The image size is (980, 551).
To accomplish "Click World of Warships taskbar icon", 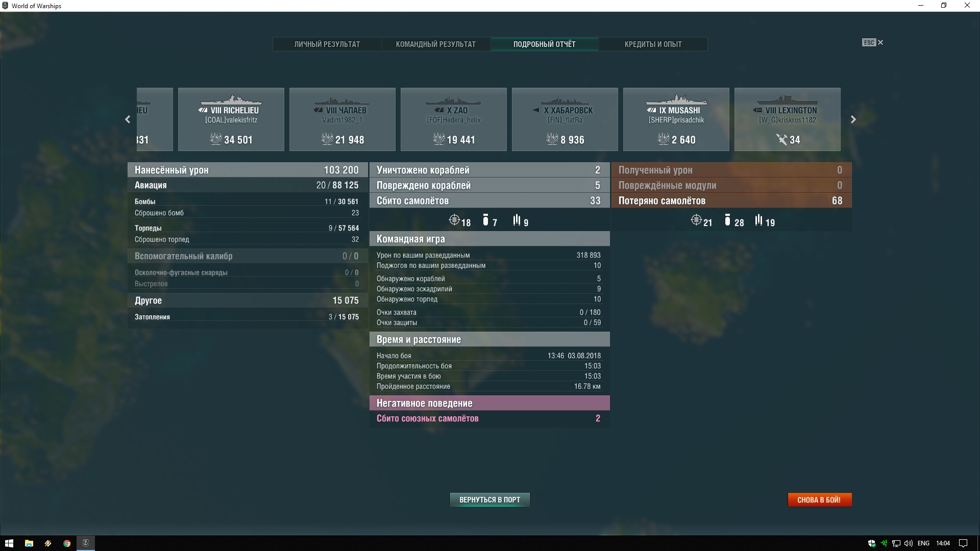I will [x=86, y=543].
